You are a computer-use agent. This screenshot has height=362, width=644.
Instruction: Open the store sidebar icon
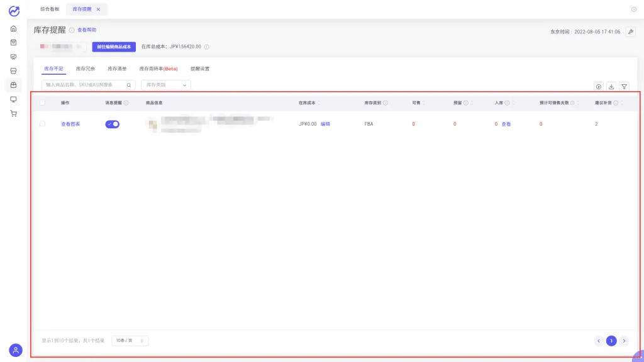pyautogui.click(x=14, y=71)
